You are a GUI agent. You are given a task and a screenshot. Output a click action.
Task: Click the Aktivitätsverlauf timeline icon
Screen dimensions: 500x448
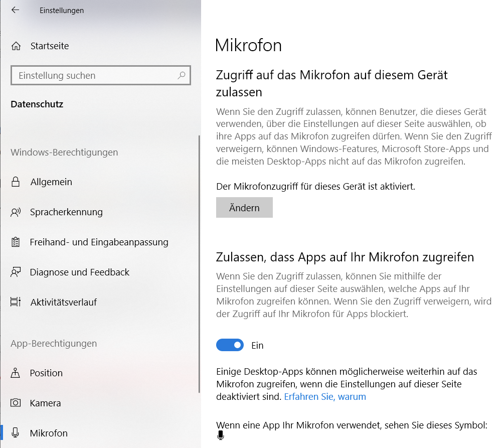16,302
